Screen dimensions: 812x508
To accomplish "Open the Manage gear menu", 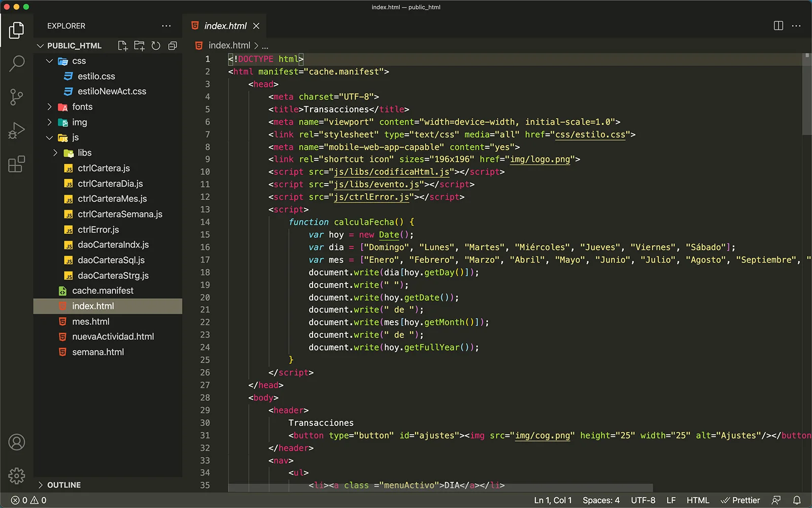I will tap(17, 476).
